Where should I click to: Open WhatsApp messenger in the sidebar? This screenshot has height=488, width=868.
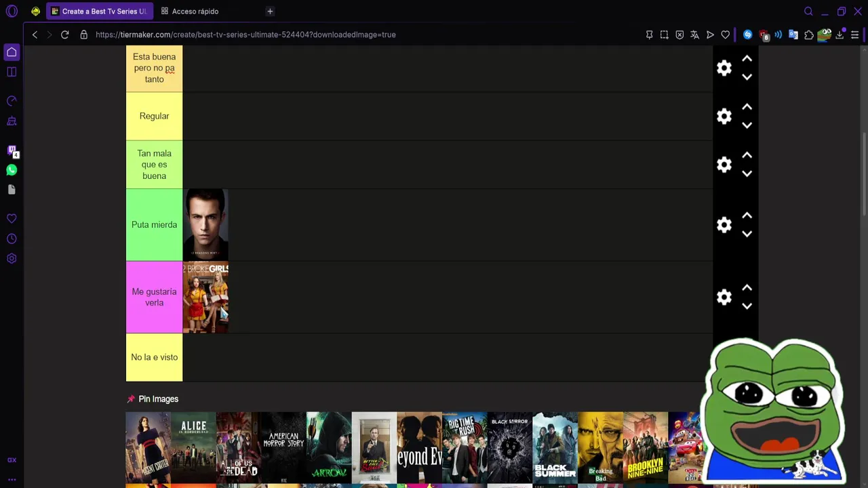(12, 170)
